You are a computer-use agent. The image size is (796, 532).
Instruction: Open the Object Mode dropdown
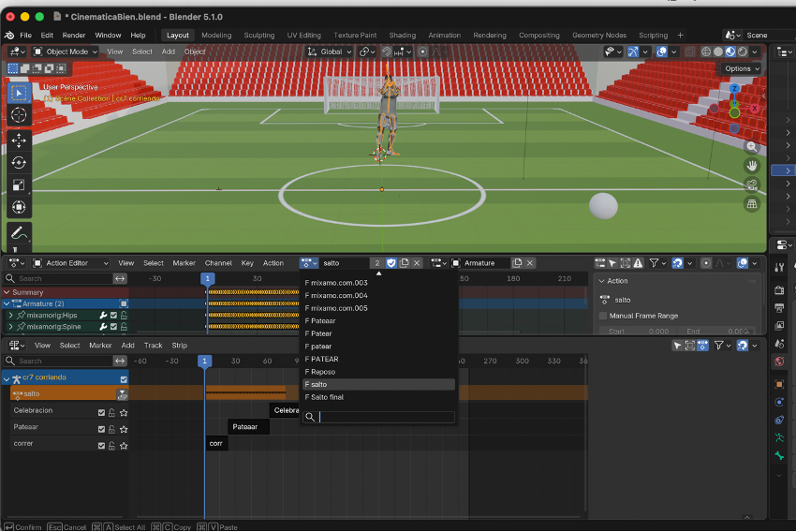point(64,52)
